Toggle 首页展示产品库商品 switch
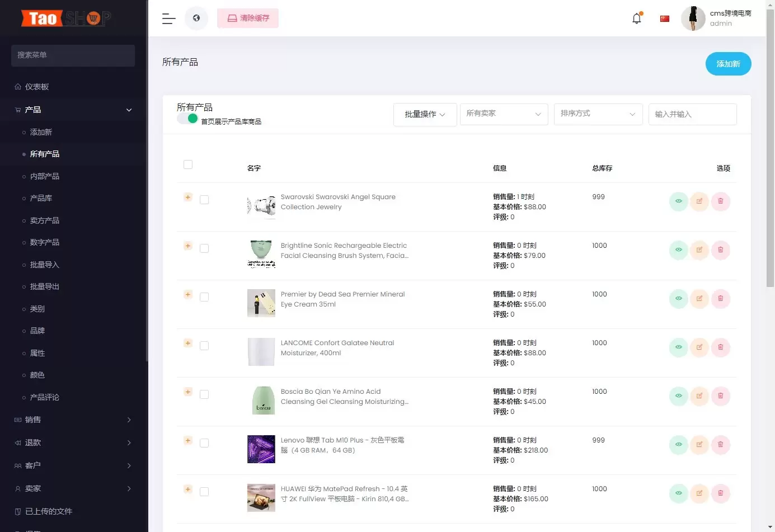The width and height of the screenshot is (775, 532). 187,119
